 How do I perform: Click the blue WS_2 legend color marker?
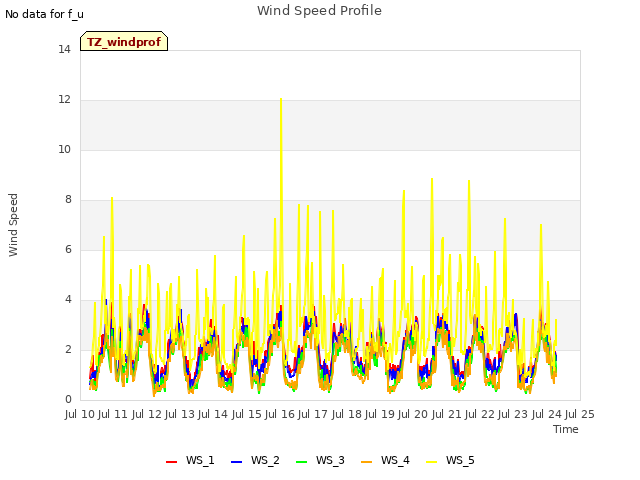click(236, 462)
